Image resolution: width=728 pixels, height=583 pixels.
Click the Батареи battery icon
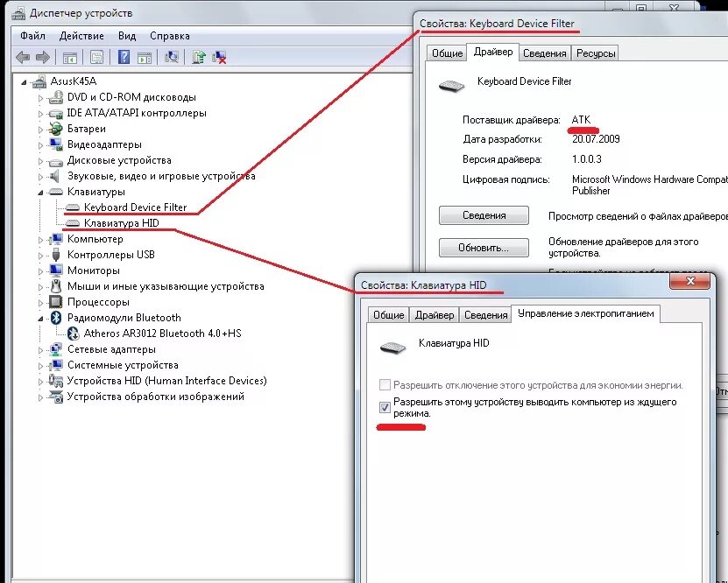56,129
